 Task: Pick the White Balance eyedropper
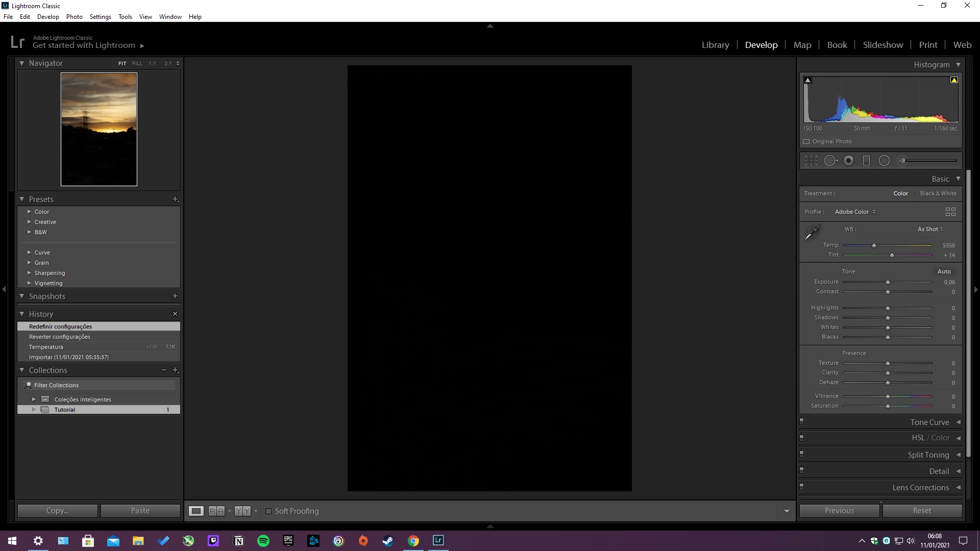[x=812, y=232]
